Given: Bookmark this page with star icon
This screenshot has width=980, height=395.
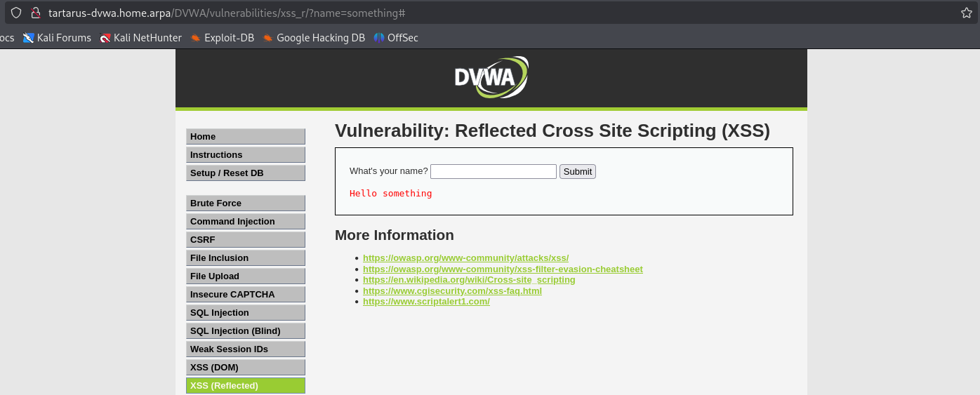Looking at the screenshot, I should (966, 13).
